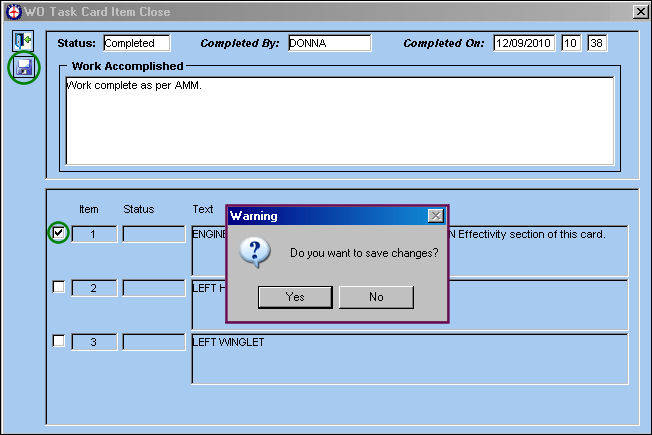The height and width of the screenshot is (435, 652).
Task: Click the Item column header
Action: [x=89, y=209]
